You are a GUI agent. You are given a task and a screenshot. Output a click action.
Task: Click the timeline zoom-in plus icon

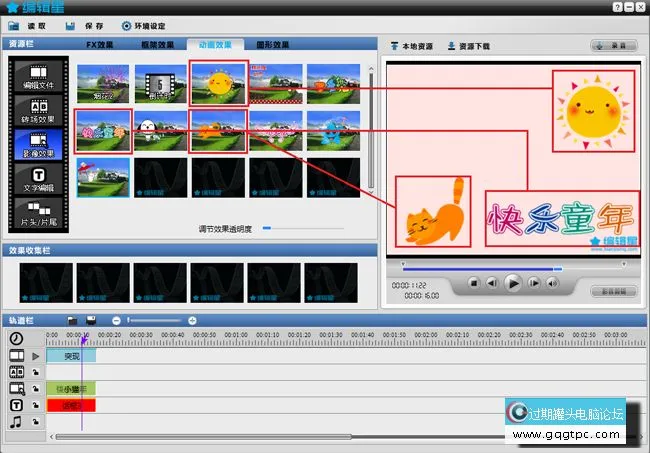(x=192, y=320)
